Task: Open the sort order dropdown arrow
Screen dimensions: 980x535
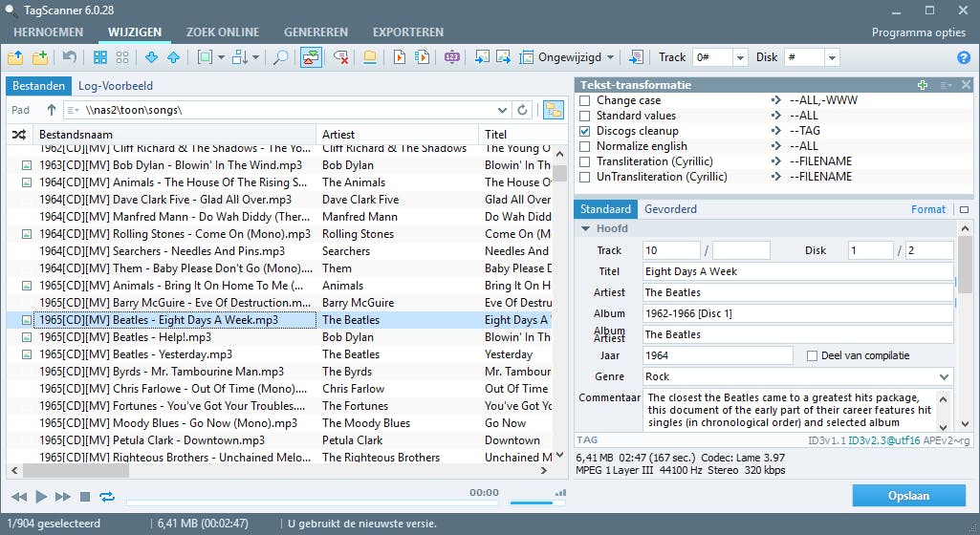Action: pyautogui.click(x=255, y=57)
